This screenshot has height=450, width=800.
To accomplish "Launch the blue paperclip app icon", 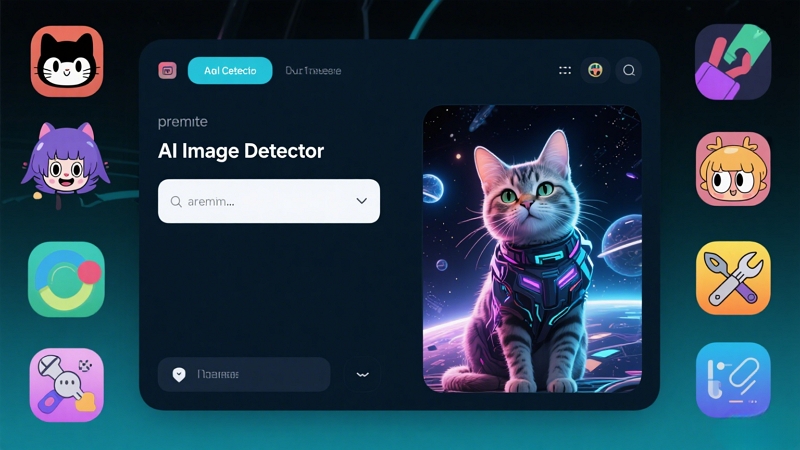I will coord(733,380).
